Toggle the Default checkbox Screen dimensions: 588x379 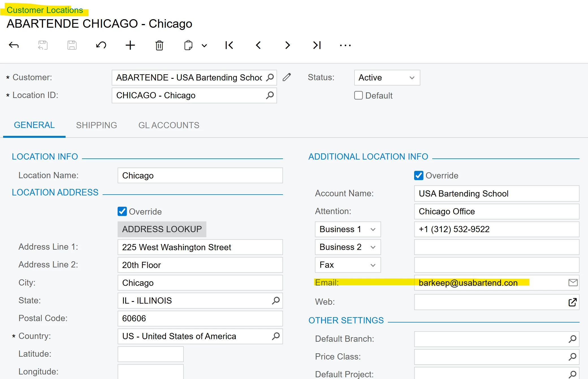coord(358,95)
